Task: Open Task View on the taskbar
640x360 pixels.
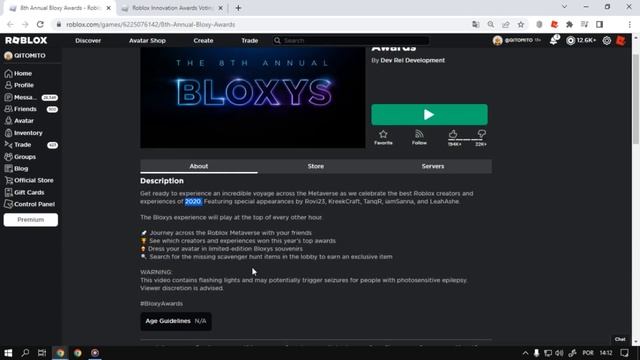Action: [x=42, y=353]
